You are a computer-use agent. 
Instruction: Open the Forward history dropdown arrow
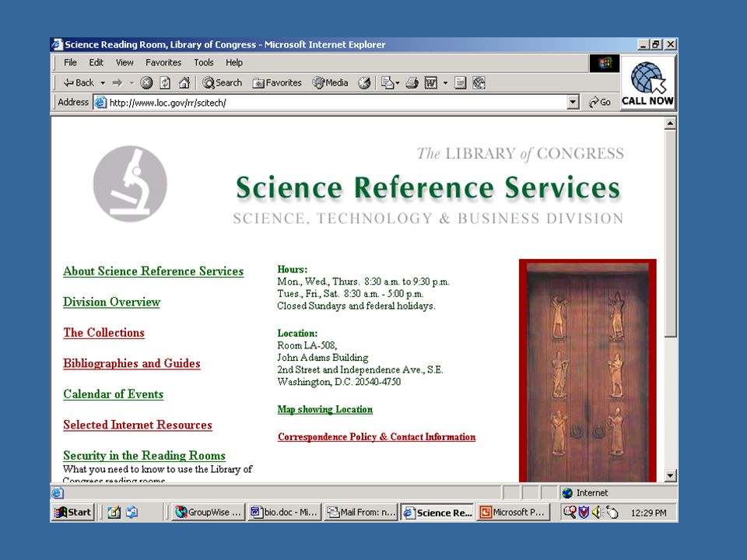click(132, 83)
